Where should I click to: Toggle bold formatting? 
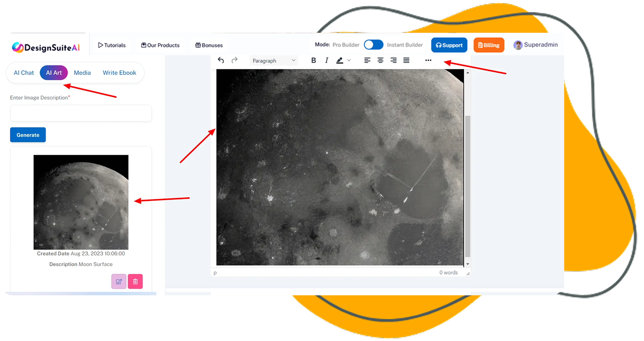tap(314, 60)
